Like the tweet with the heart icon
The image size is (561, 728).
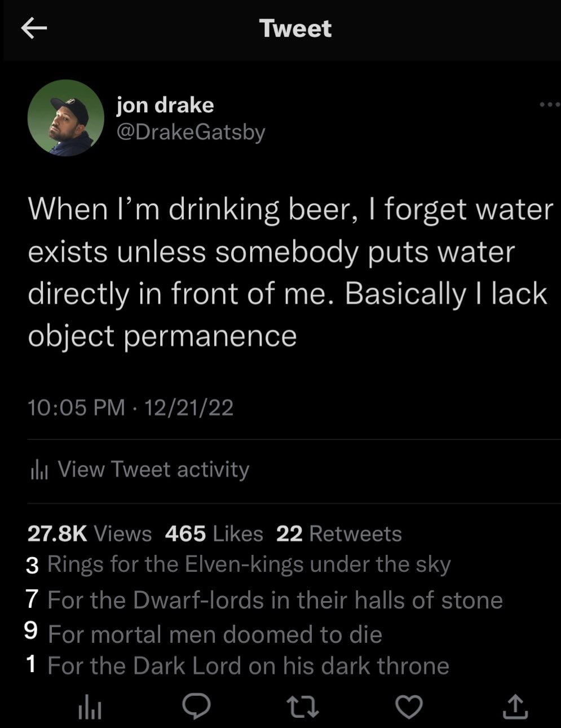click(409, 707)
